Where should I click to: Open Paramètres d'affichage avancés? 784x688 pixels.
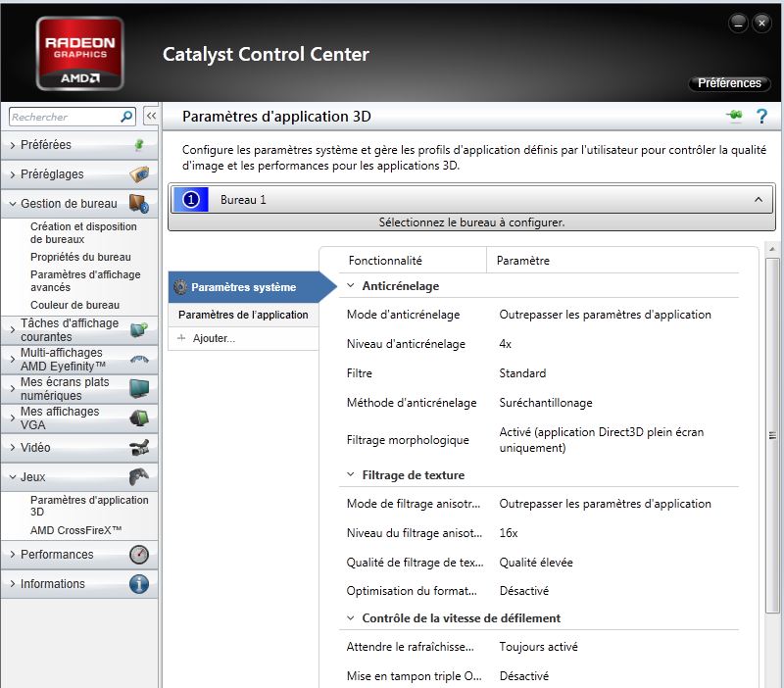pyautogui.click(x=85, y=281)
